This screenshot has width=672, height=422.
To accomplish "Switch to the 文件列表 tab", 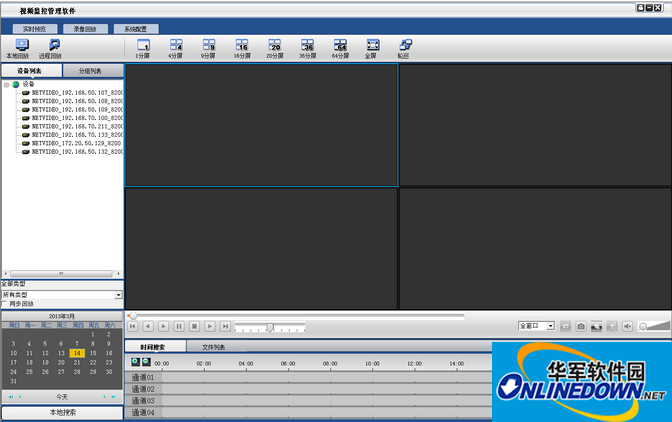I will click(x=214, y=347).
